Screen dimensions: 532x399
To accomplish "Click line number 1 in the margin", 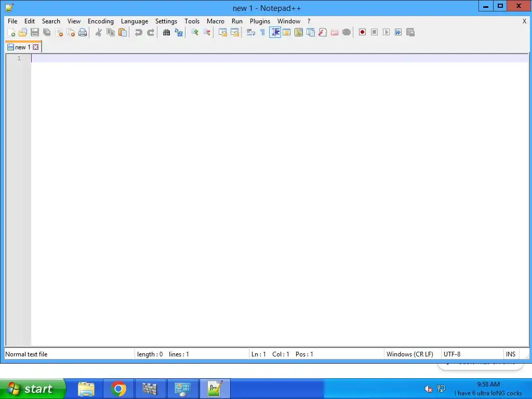I will tap(19, 58).
